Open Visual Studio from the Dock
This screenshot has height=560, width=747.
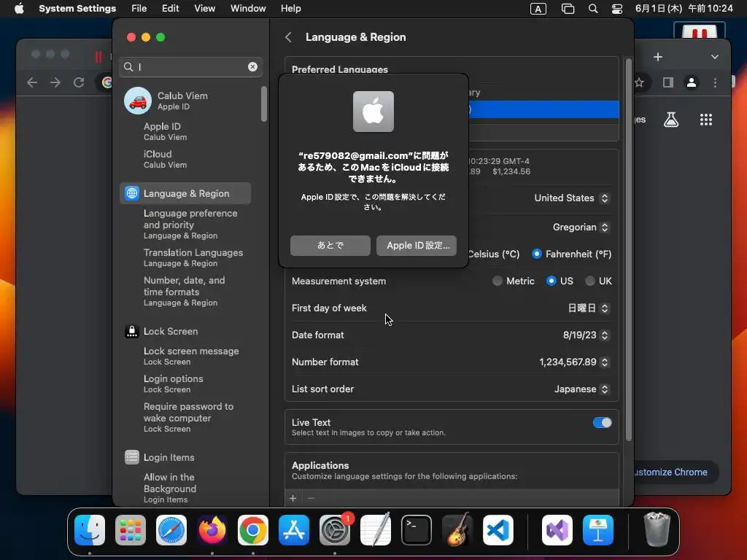(557, 530)
